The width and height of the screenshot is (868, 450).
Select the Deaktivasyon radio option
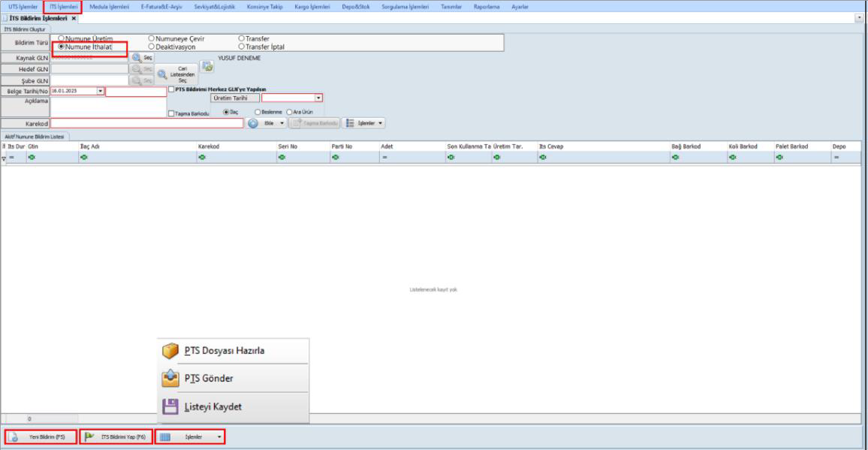[152, 47]
